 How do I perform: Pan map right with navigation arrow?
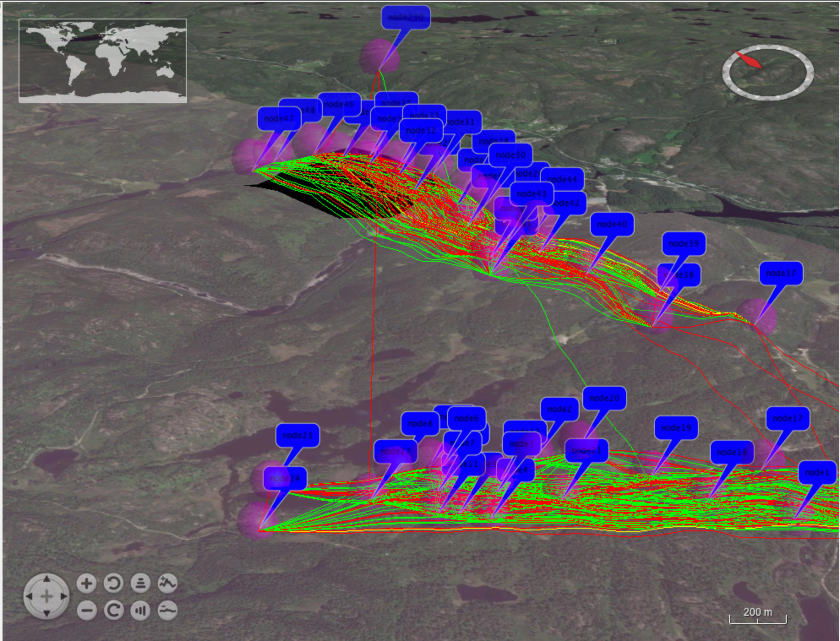(x=64, y=597)
